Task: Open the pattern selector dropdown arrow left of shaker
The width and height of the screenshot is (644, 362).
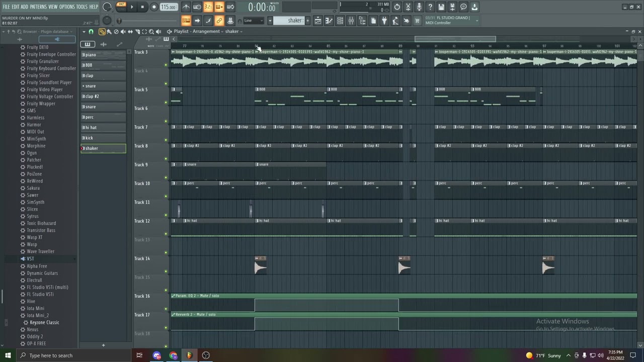Action: [x=270, y=21]
